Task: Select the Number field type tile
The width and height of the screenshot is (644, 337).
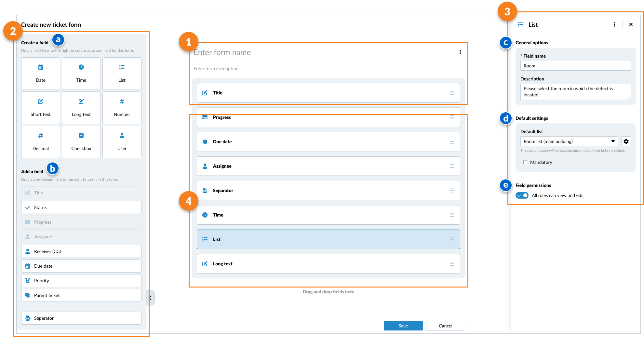Action: click(x=122, y=108)
